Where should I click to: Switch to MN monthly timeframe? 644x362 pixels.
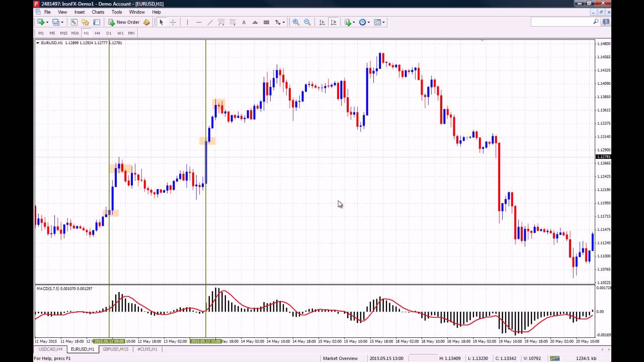[x=131, y=33]
